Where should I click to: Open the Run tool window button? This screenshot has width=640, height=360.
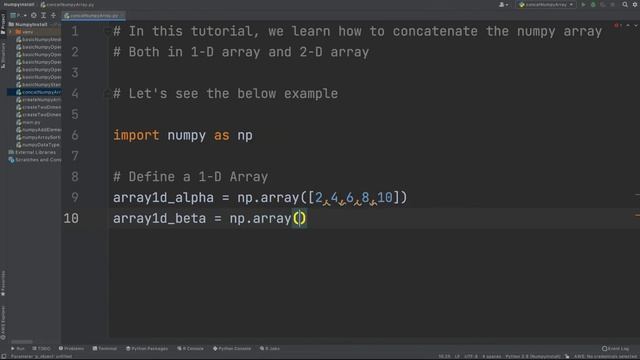click(18, 349)
